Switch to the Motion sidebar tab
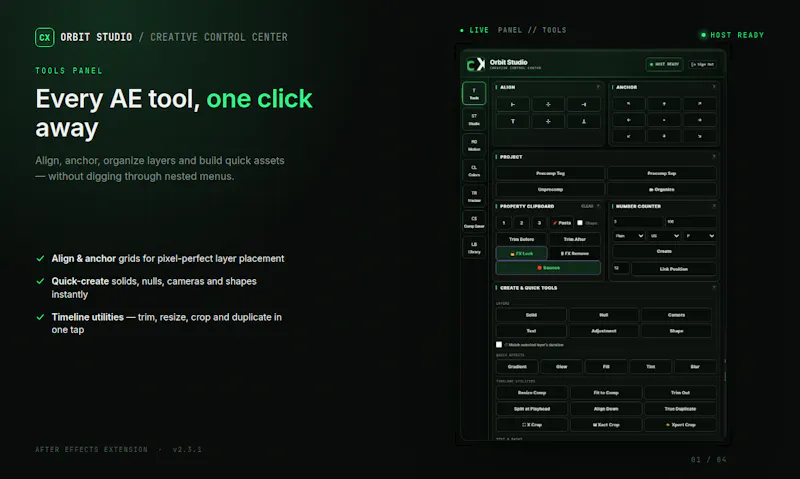800x479 pixels. (x=474, y=145)
